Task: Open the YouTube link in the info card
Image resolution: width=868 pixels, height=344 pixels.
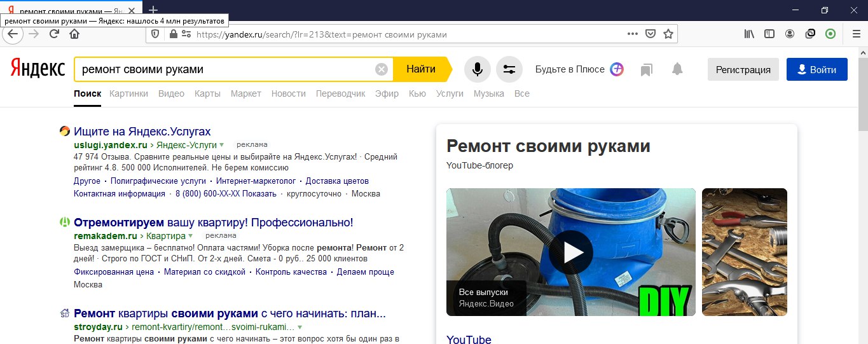Action: coord(469,339)
